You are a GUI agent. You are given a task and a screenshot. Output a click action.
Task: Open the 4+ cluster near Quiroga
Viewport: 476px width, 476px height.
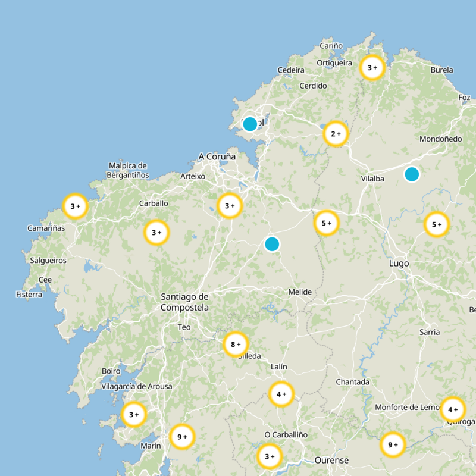(452, 409)
